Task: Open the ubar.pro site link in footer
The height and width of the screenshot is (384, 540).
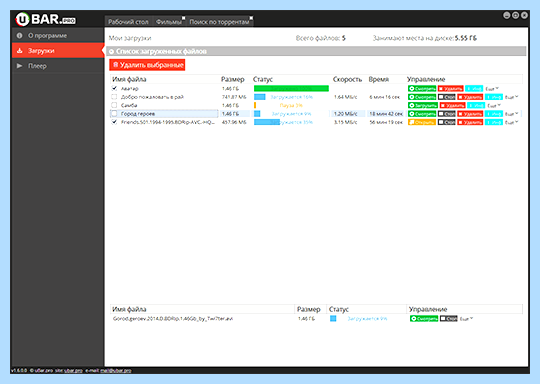Action: (x=73, y=371)
